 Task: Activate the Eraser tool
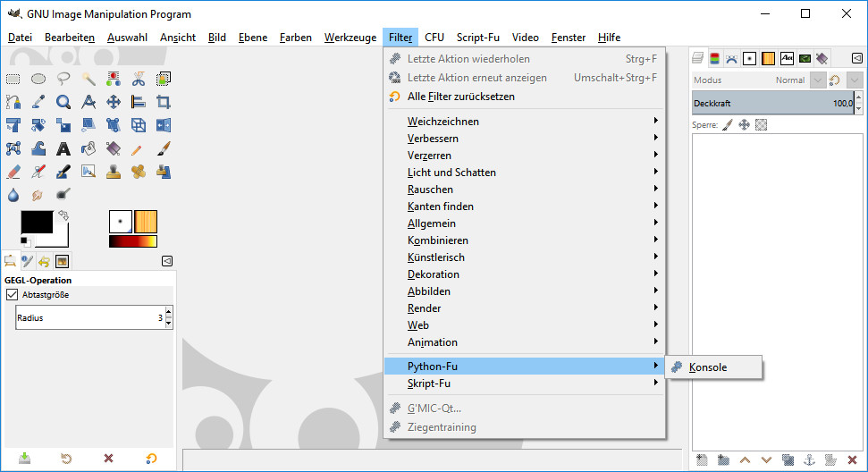tap(13, 172)
